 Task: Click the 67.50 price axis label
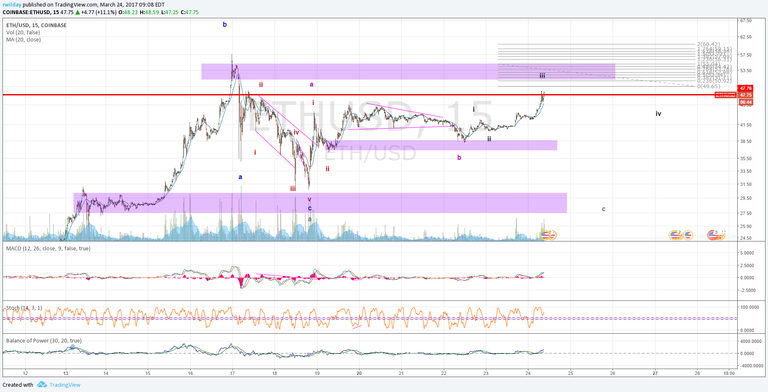(745, 21)
